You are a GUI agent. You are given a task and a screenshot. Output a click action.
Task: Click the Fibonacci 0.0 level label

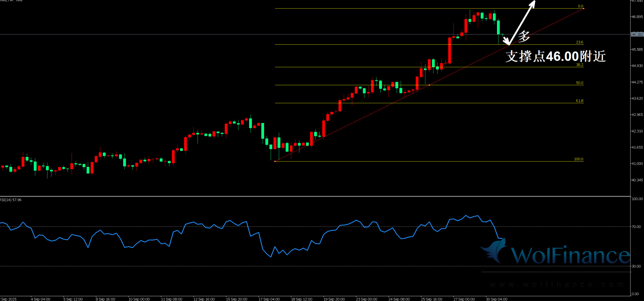coord(580,6)
